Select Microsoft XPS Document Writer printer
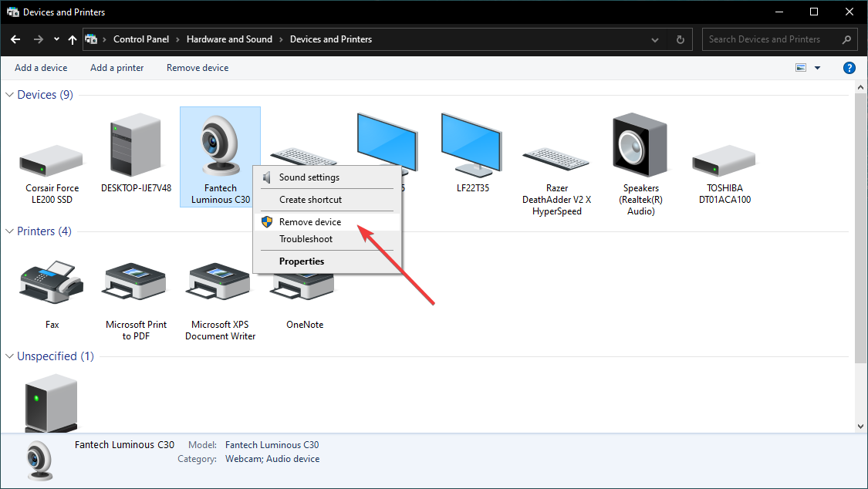The image size is (868, 489). coord(220,282)
